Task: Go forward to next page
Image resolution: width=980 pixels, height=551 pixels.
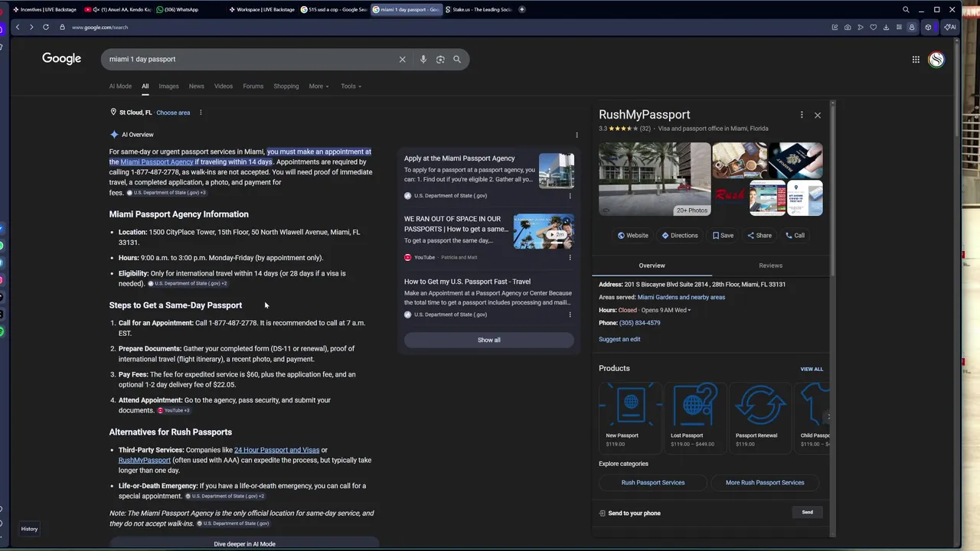Action: (x=31, y=27)
